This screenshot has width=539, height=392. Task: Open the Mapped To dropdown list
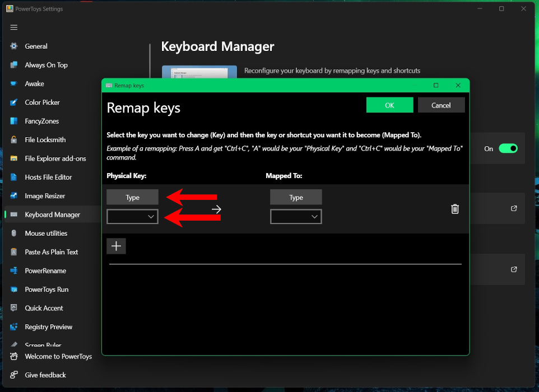[296, 216]
